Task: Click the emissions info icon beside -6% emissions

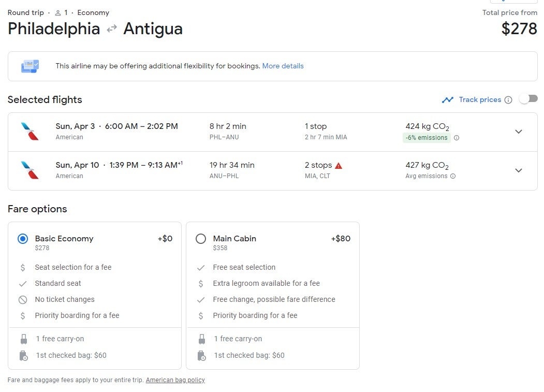Action: [x=456, y=138]
